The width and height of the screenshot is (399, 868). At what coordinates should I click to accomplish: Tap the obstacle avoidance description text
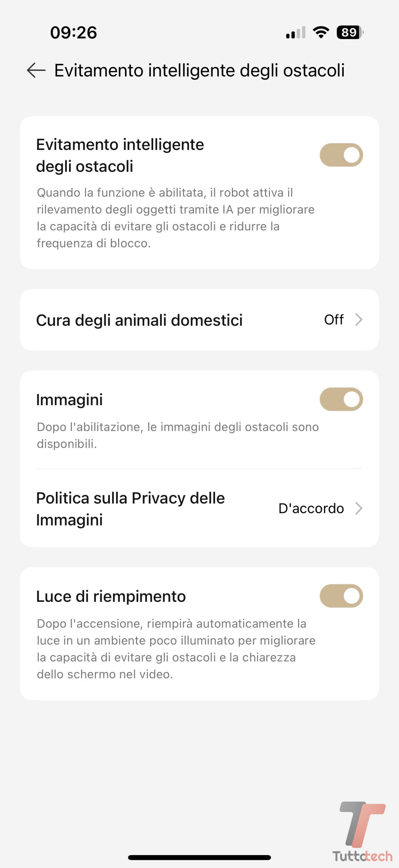click(x=176, y=218)
